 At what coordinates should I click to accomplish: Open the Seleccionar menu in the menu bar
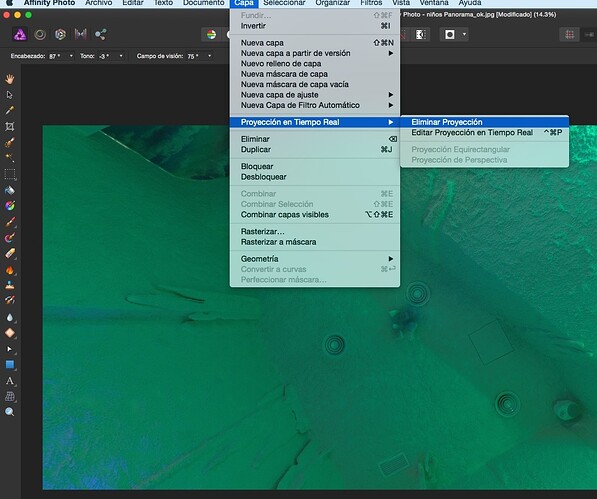click(284, 3)
